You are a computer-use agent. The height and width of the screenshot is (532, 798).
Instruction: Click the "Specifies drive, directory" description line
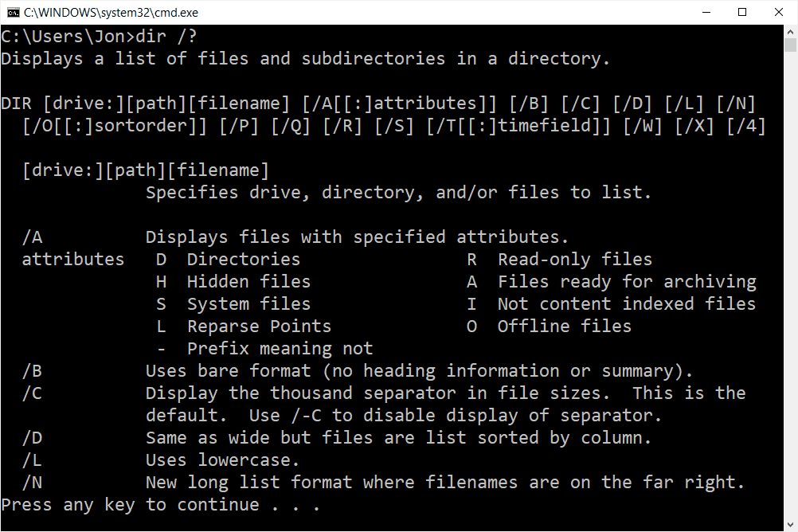398,193
